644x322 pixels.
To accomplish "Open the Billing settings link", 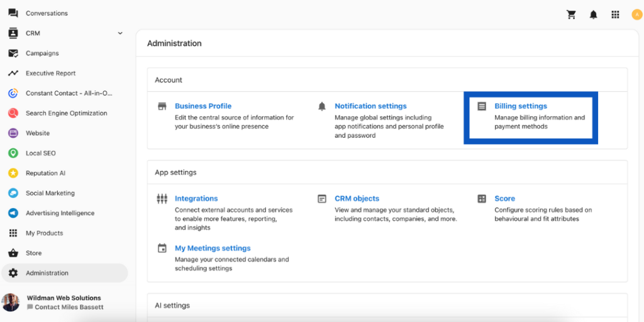I will coord(521,106).
